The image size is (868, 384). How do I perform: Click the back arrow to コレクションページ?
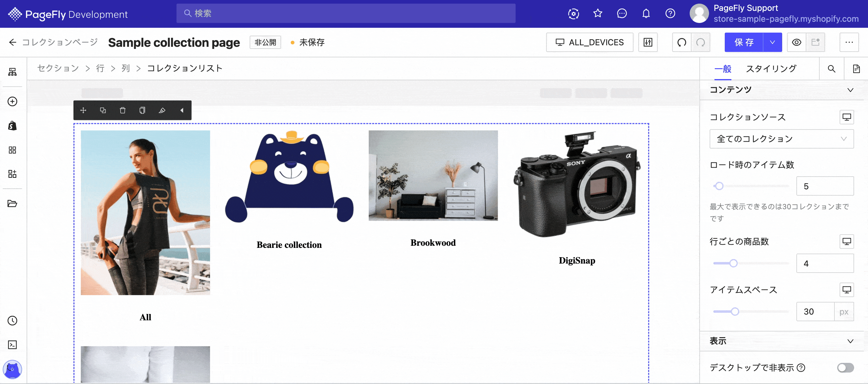[12, 42]
